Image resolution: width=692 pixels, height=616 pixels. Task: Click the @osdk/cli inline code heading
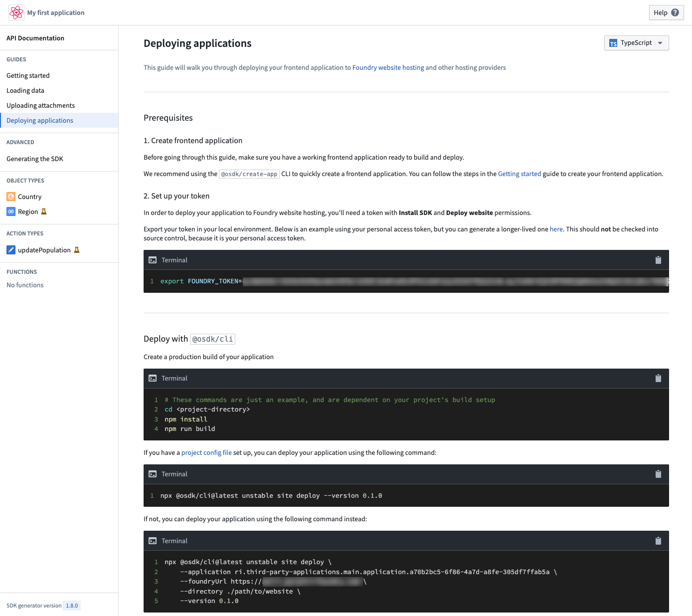click(x=213, y=339)
